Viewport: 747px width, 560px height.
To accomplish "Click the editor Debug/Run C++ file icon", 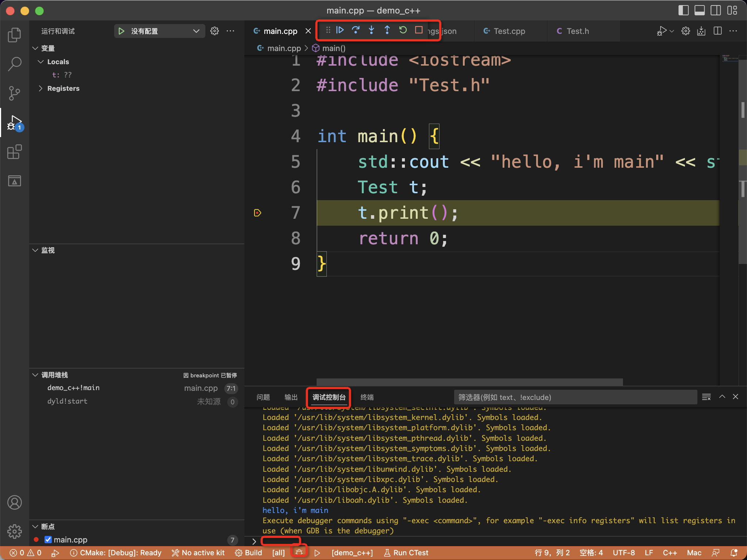I will tap(662, 31).
